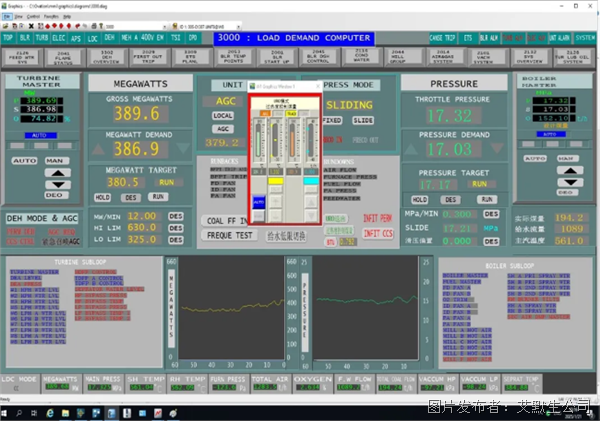
Task: Click HOLD under Megawatt Target
Action: 102,197
